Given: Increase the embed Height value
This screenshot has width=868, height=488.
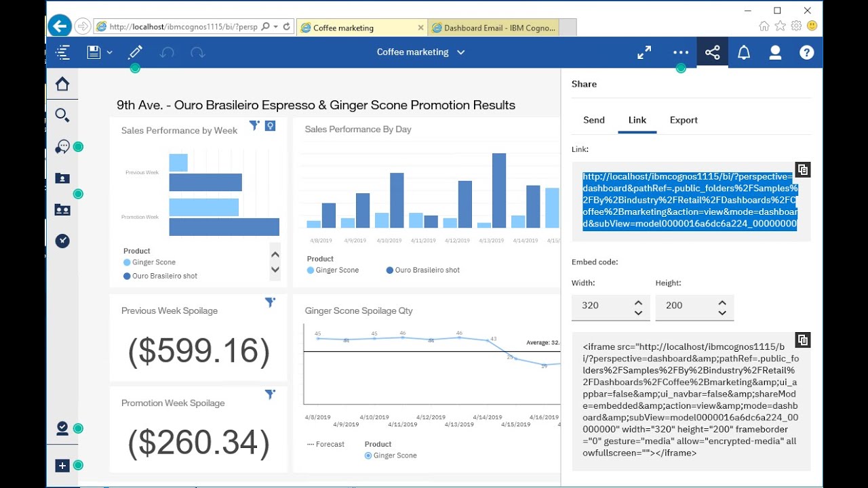Looking at the screenshot, I should click(x=722, y=302).
